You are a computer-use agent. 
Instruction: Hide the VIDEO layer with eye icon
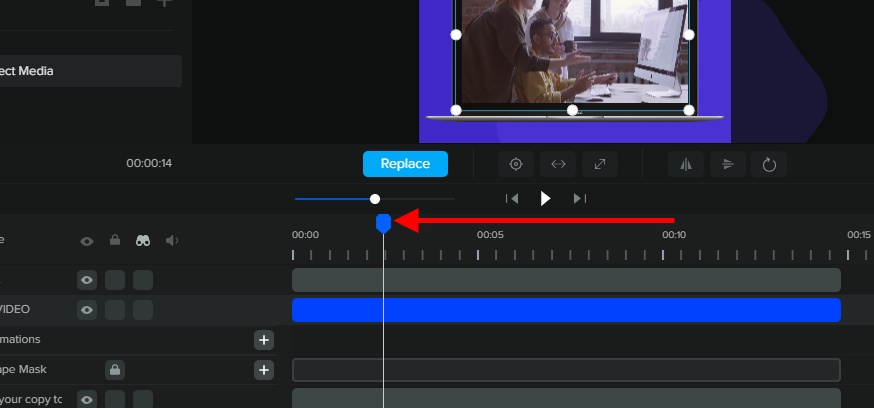pyautogui.click(x=87, y=310)
